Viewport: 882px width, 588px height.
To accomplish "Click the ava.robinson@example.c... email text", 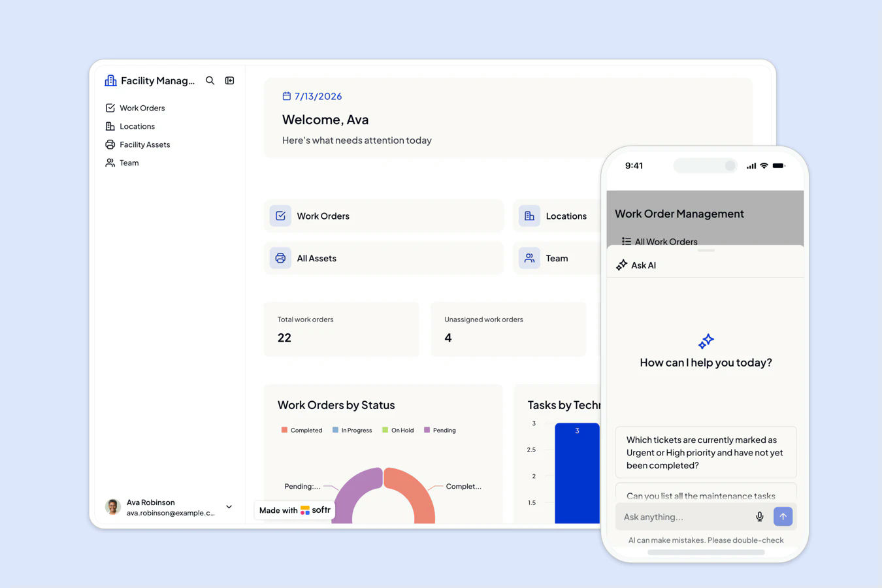I will pos(171,513).
